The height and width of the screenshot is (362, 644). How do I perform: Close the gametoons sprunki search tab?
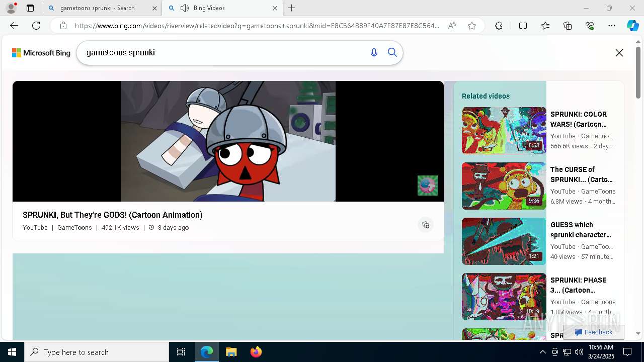[154, 8]
